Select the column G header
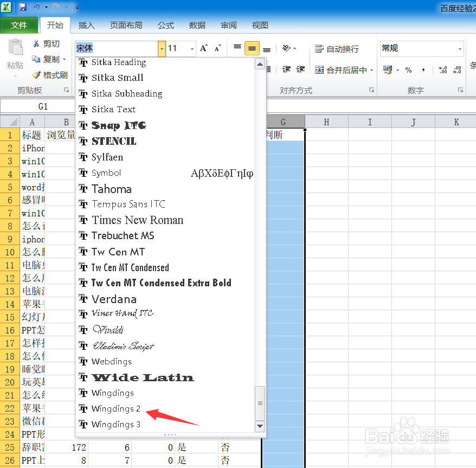 pyautogui.click(x=283, y=122)
